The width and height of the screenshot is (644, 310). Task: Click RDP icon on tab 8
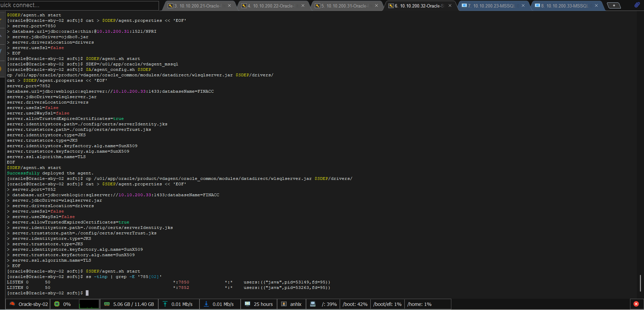click(537, 6)
